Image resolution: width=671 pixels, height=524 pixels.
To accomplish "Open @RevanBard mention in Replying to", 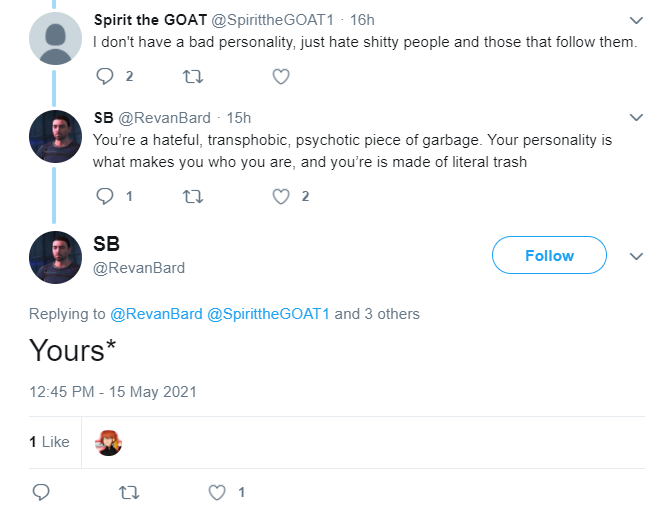I will 156,314.
